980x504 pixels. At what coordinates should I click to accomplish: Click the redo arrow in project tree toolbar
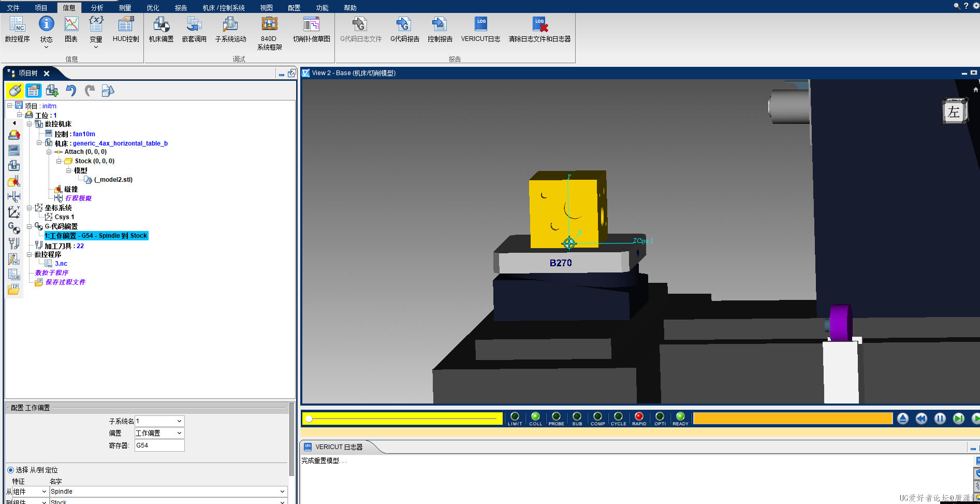coord(90,91)
